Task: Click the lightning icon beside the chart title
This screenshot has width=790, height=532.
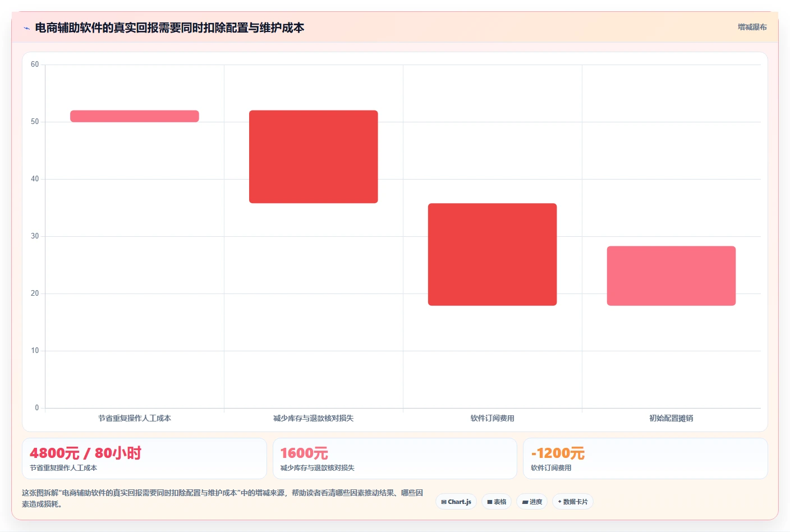Action: pyautogui.click(x=26, y=28)
